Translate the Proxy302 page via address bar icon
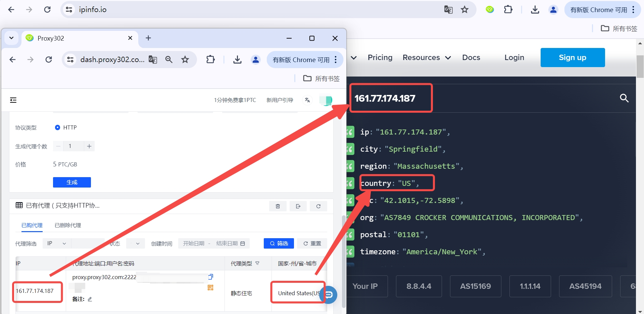The height and width of the screenshot is (314, 644). pyautogui.click(x=153, y=59)
